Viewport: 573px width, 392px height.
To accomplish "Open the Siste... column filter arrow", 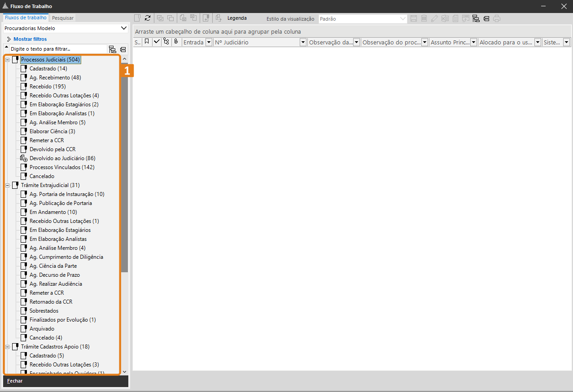I will click(x=566, y=42).
